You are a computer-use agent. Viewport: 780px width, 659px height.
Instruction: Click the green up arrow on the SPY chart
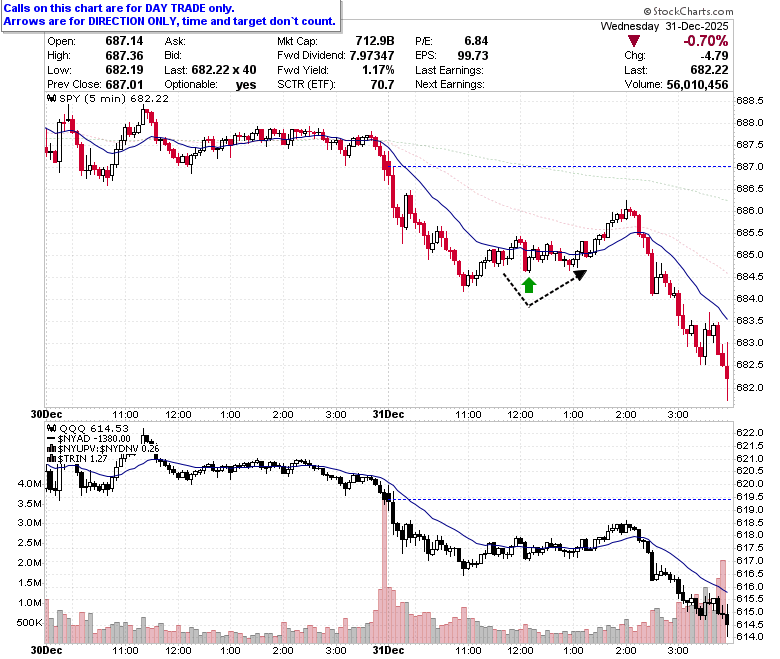click(x=529, y=285)
